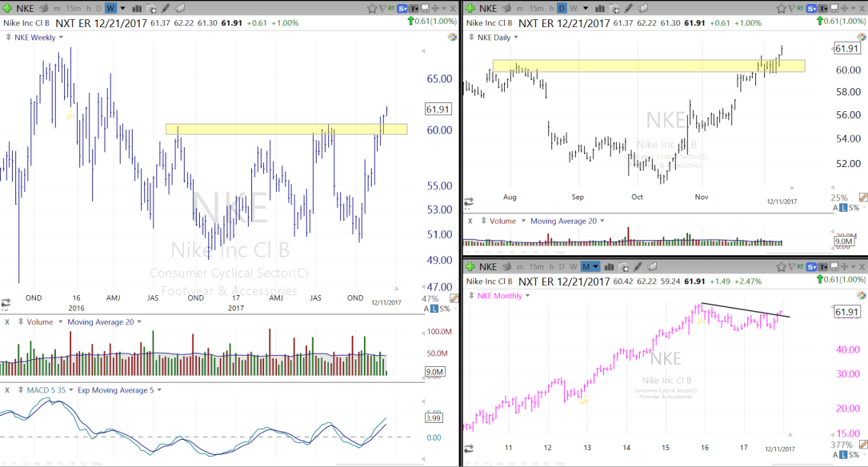This screenshot has height=467, width=868.
Task: Open color palette icon in weekly chart corner
Action: pyautogui.click(x=452, y=38)
